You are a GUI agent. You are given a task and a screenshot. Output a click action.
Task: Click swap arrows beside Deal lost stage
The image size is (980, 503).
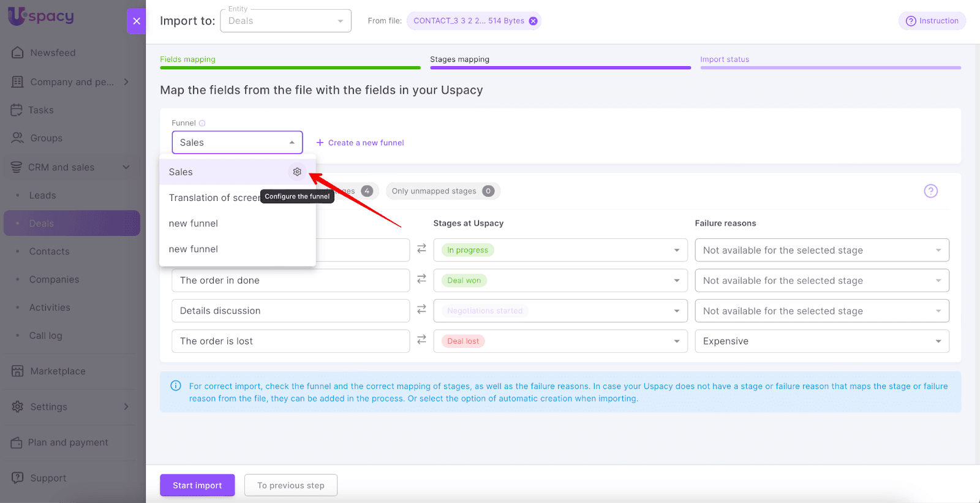tap(421, 339)
